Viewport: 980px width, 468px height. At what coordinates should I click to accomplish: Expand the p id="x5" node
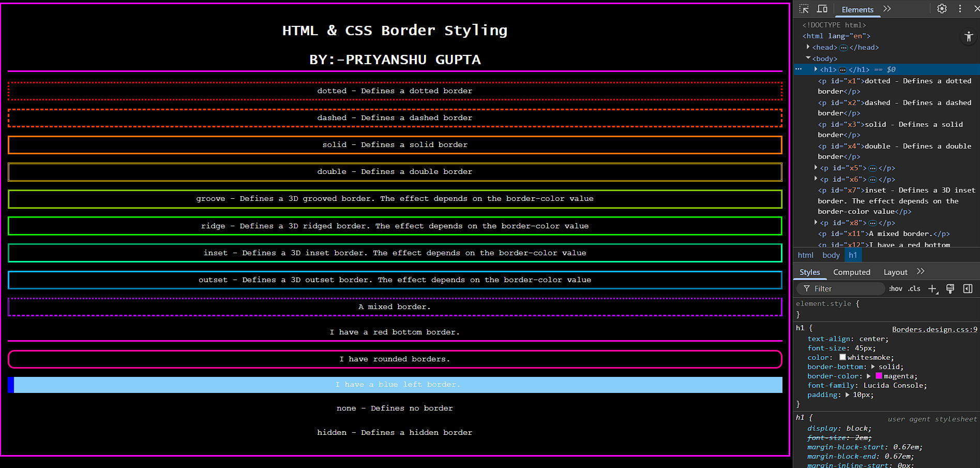click(x=816, y=168)
